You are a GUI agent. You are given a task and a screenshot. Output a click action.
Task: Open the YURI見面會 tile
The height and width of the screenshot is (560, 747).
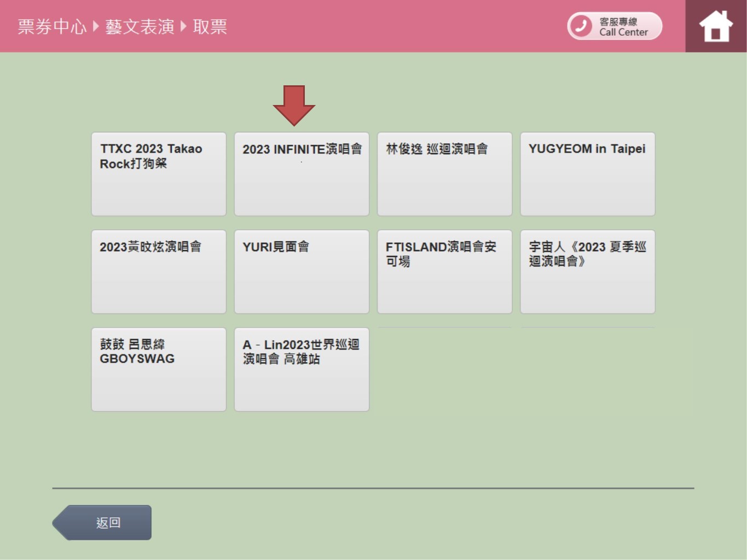(x=302, y=272)
